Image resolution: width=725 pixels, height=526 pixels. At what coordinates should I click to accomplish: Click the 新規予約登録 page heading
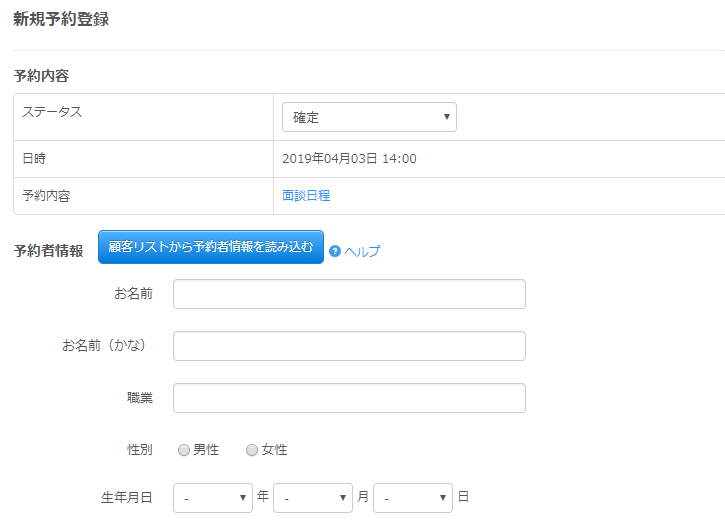tap(61, 19)
